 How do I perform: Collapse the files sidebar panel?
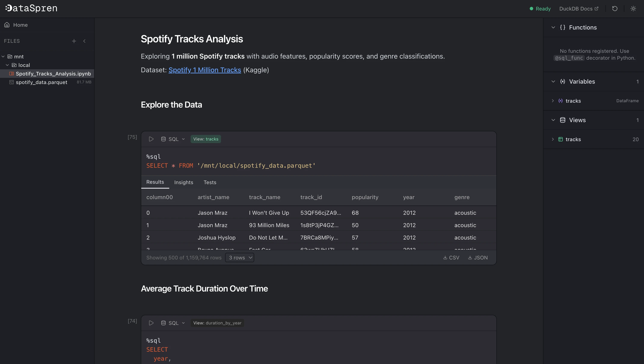[x=85, y=41]
